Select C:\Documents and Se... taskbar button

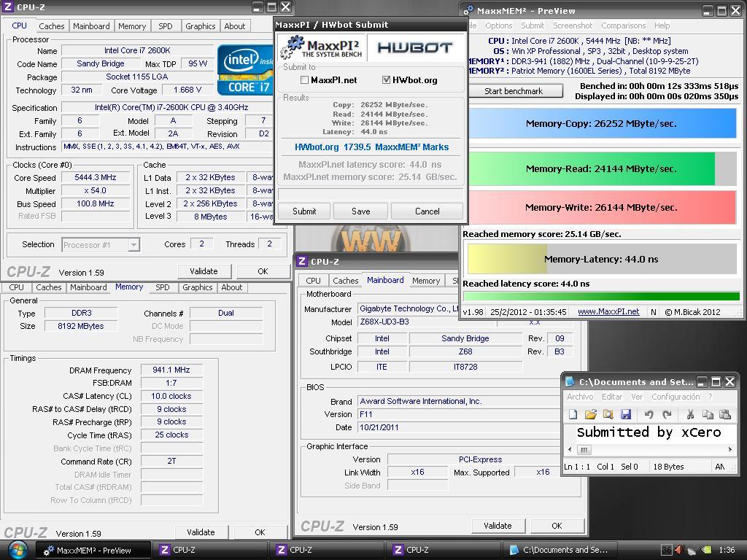[x=560, y=550]
